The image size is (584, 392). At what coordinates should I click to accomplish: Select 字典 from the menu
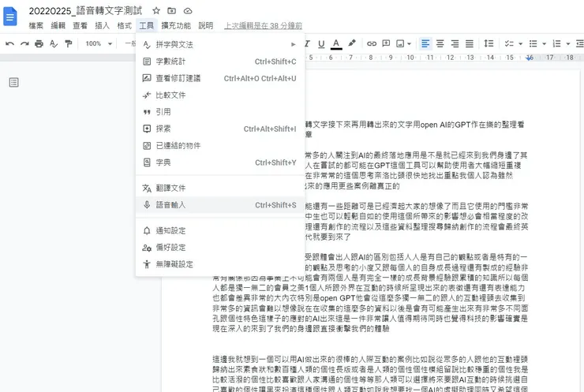(220, 162)
